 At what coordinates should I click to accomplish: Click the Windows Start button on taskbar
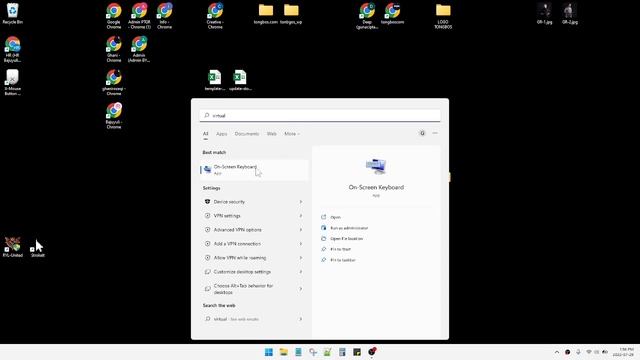(x=269, y=352)
